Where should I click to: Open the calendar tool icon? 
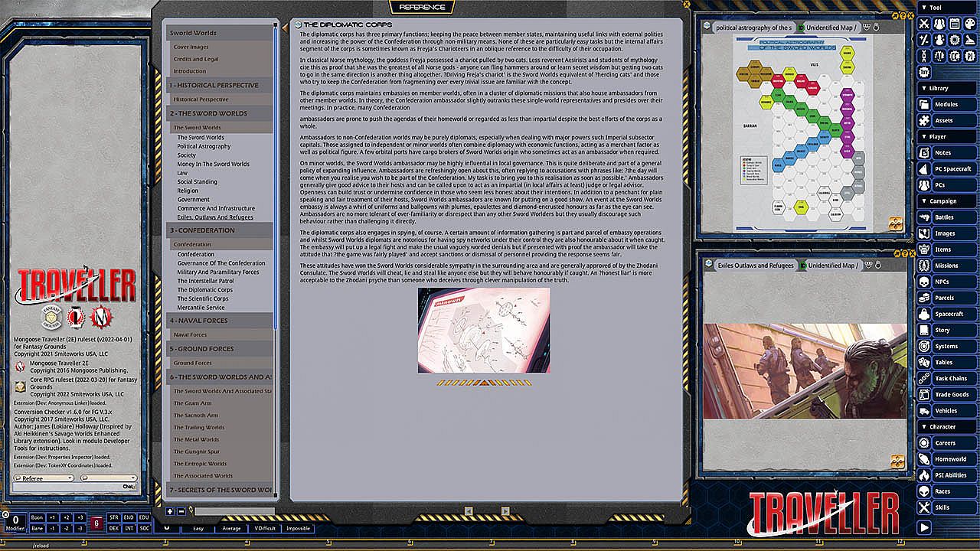[955, 24]
